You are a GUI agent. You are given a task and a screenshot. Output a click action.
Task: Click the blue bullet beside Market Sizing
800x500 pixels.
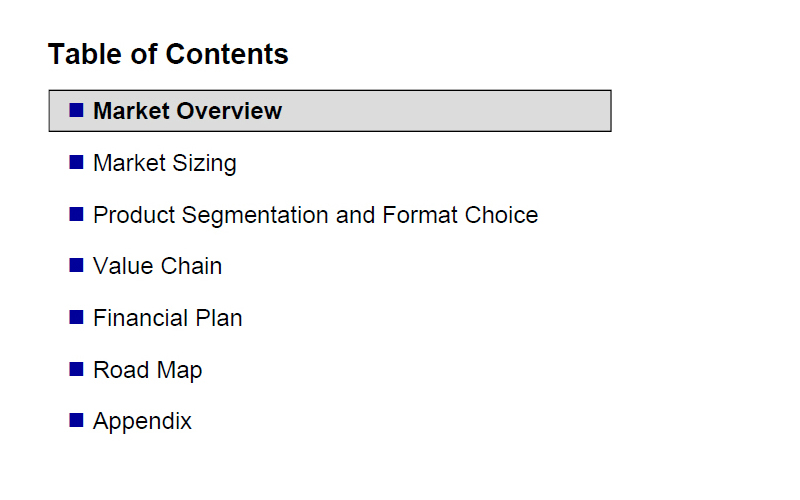[x=76, y=162]
